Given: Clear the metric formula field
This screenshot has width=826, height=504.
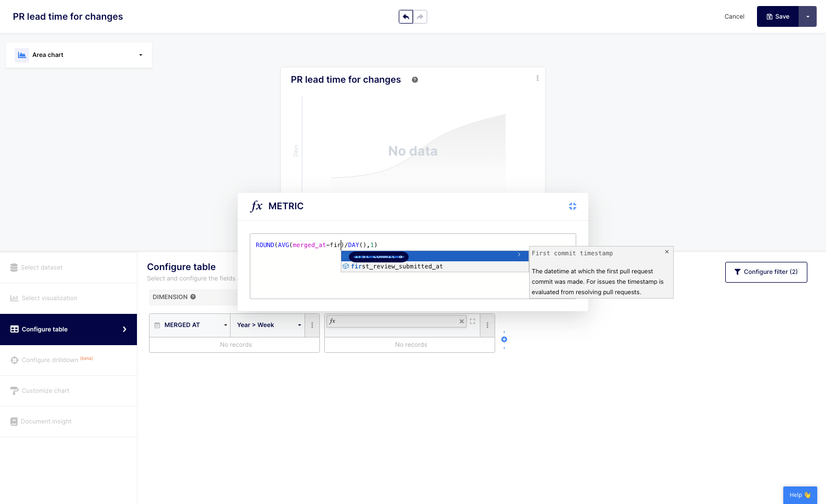Looking at the screenshot, I should coord(462,322).
